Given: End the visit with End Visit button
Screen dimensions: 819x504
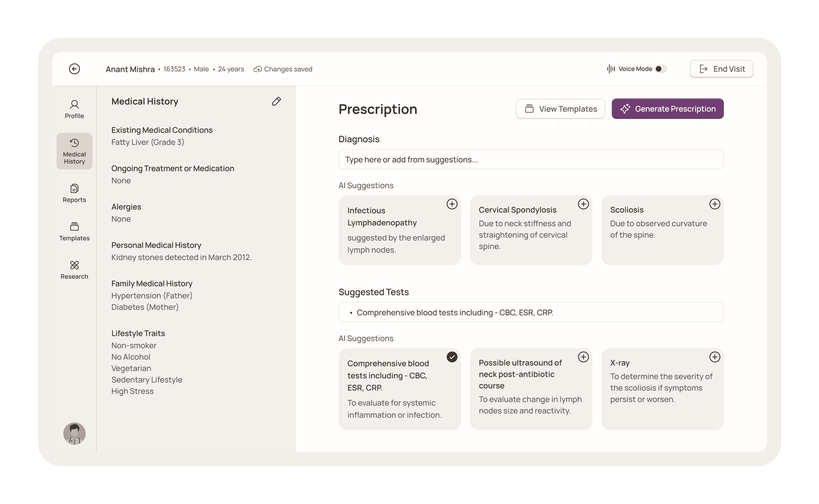Looking at the screenshot, I should coord(721,69).
